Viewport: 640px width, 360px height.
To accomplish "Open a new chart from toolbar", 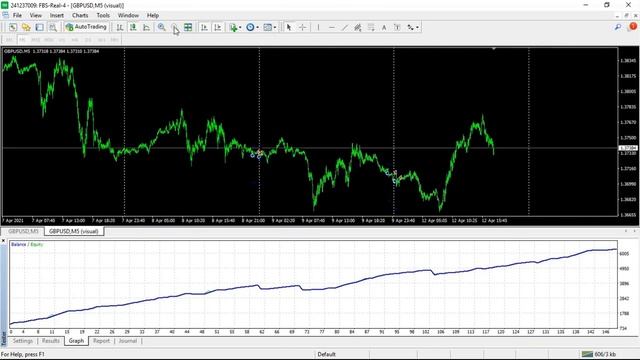I will pos(13,27).
